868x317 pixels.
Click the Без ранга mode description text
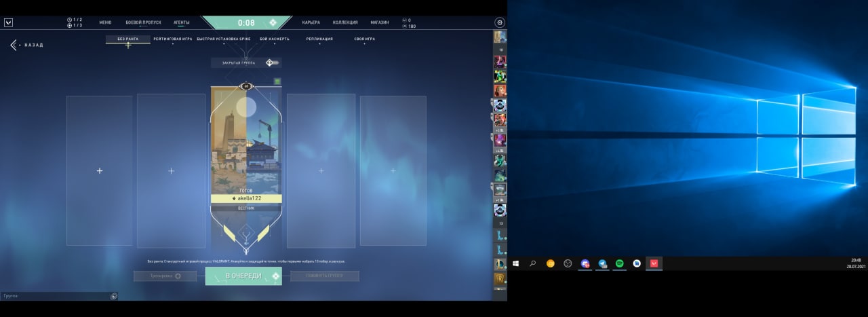246,261
